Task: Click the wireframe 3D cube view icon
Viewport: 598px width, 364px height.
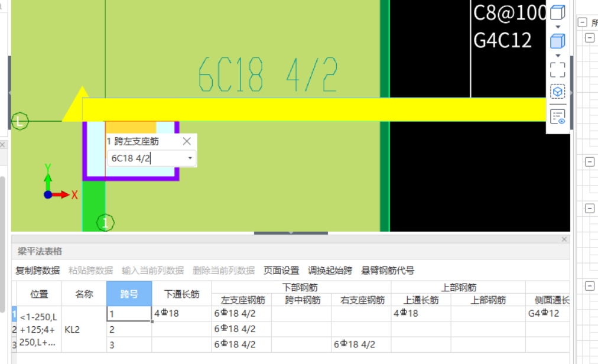Action: 558,12
